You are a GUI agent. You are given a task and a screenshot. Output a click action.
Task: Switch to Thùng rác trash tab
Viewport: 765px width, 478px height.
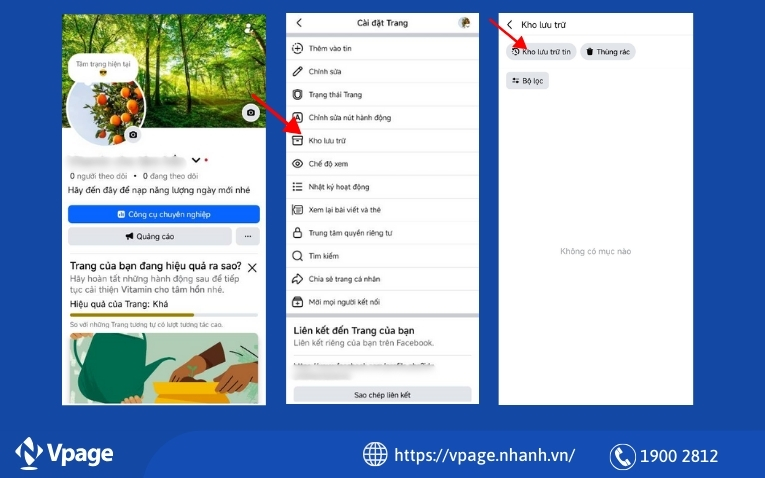[x=608, y=51]
